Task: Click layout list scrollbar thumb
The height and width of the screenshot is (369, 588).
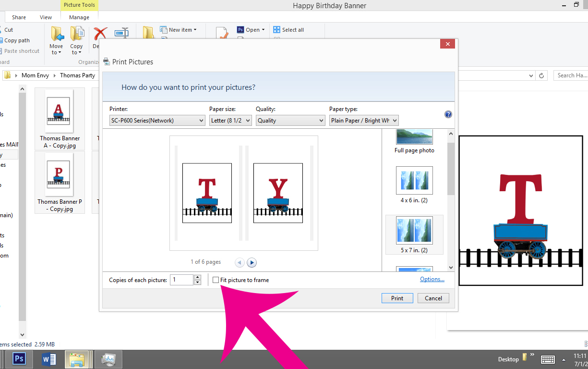Action: 451,168
